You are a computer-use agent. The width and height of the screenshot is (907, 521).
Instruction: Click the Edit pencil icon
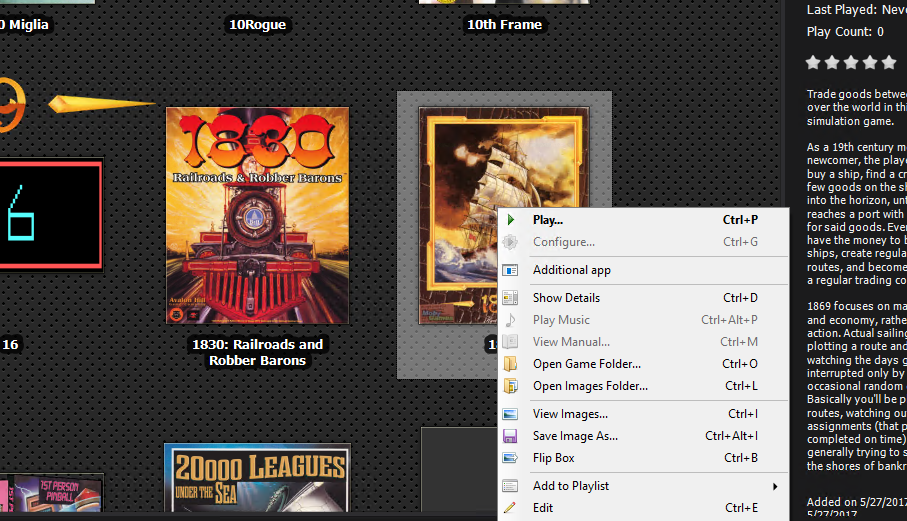(x=510, y=508)
